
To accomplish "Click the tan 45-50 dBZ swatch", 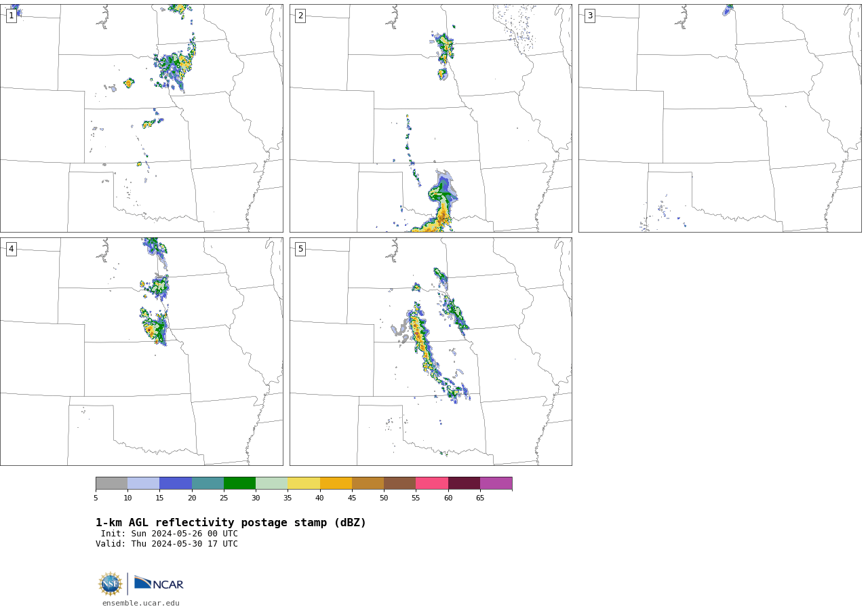I will click(x=368, y=483).
